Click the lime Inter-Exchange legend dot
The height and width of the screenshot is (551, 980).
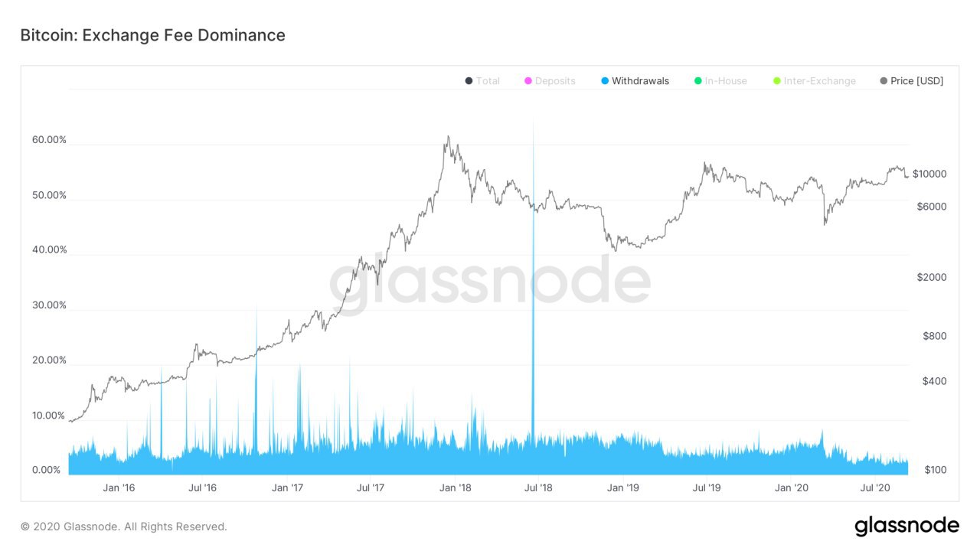(776, 81)
